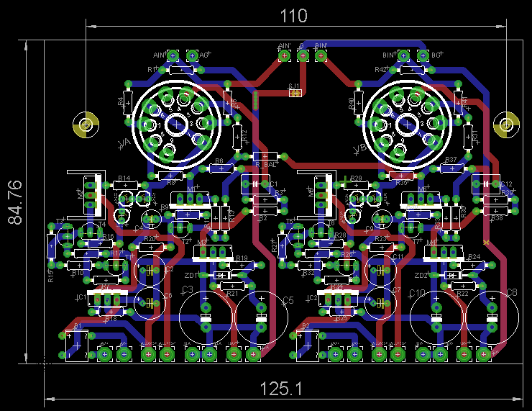This screenshot has height=411, width=532.
Task: Click the G ground pad at top
Action: [x=303, y=55]
